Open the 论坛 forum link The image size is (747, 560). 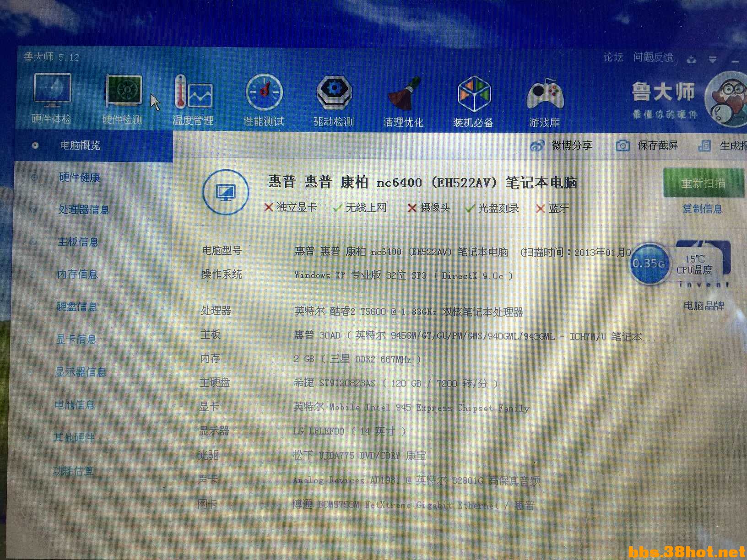613,57
